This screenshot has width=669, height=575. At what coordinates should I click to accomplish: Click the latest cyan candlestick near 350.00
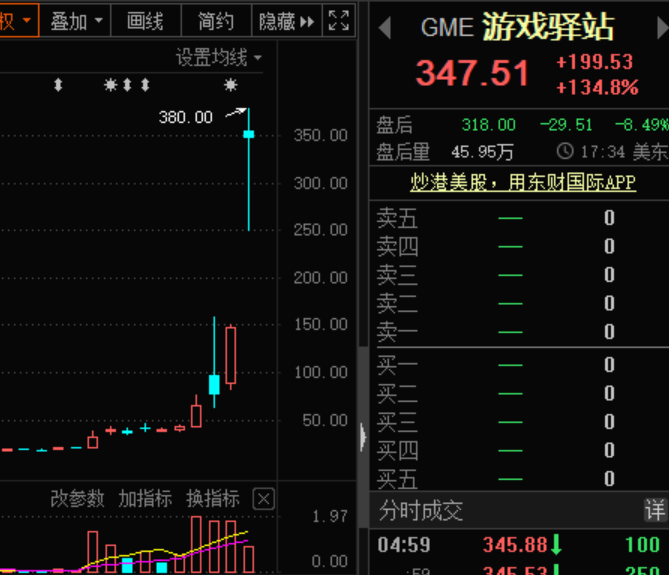[x=249, y=134]
